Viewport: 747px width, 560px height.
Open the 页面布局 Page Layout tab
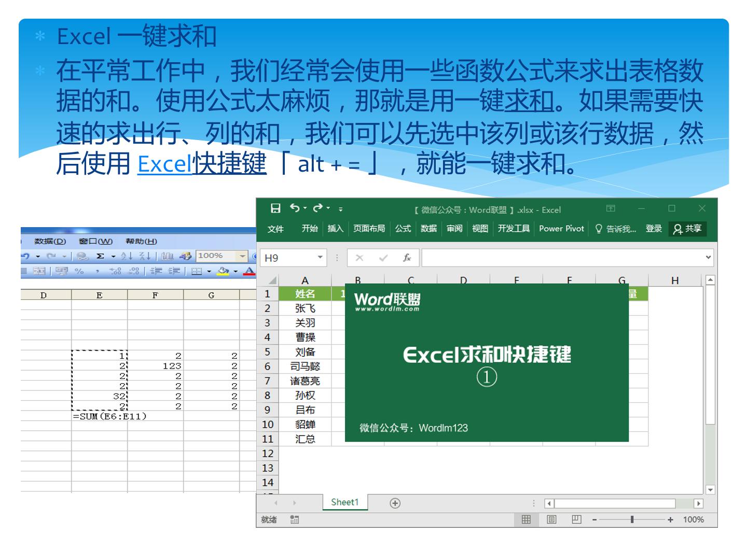(369, 229)
